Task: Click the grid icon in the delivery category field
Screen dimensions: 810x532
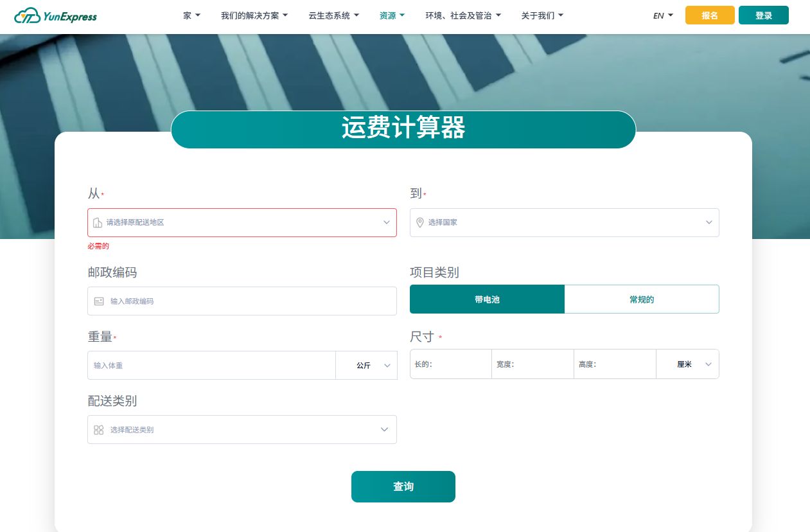Action: [99, 430]
